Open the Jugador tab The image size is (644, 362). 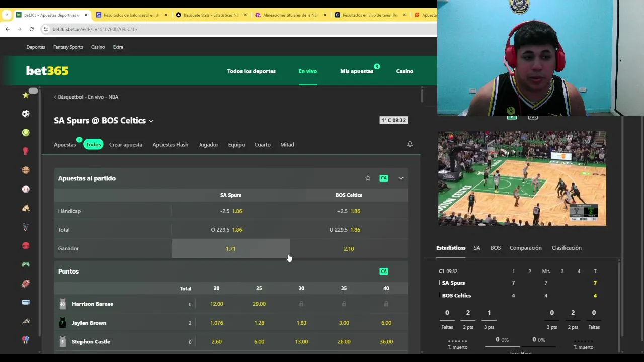pyautogui.click(x=208, y=145)
